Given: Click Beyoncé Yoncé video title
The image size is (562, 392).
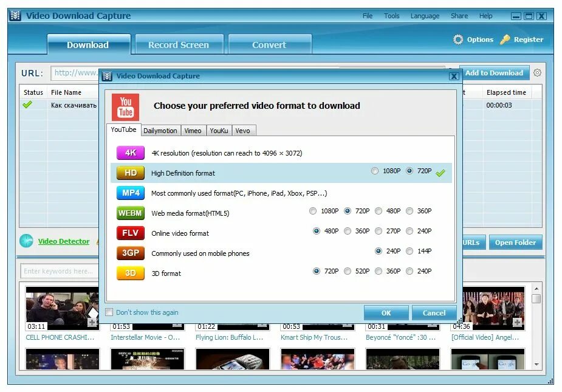Looking at the screenshot, I should 400,337.
